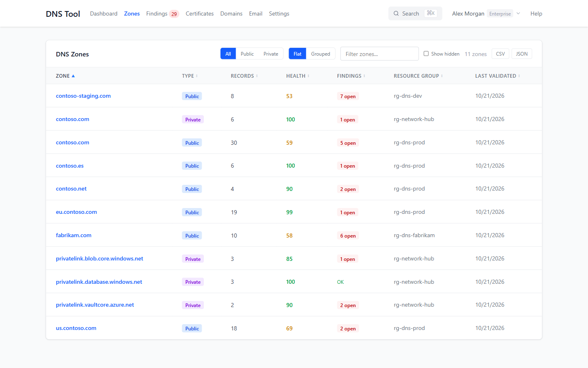Viewport: 588px width, 368px height.
Task: Open the contoso-staging.com zone
Action: (x=83, y=96)
